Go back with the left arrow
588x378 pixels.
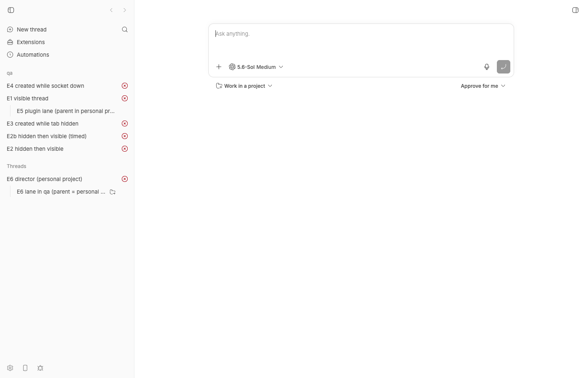(x=111, y=10)
